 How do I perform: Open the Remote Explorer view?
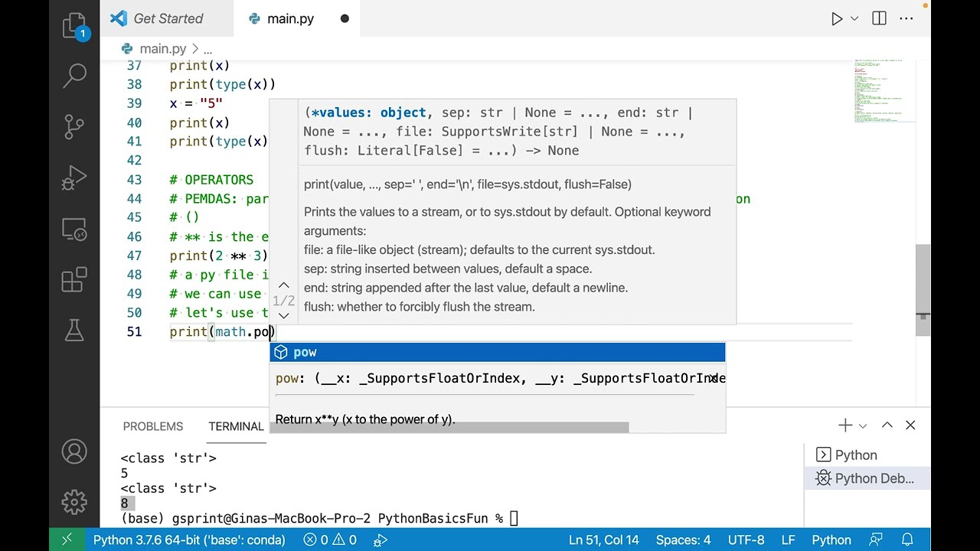pos(74,229)
